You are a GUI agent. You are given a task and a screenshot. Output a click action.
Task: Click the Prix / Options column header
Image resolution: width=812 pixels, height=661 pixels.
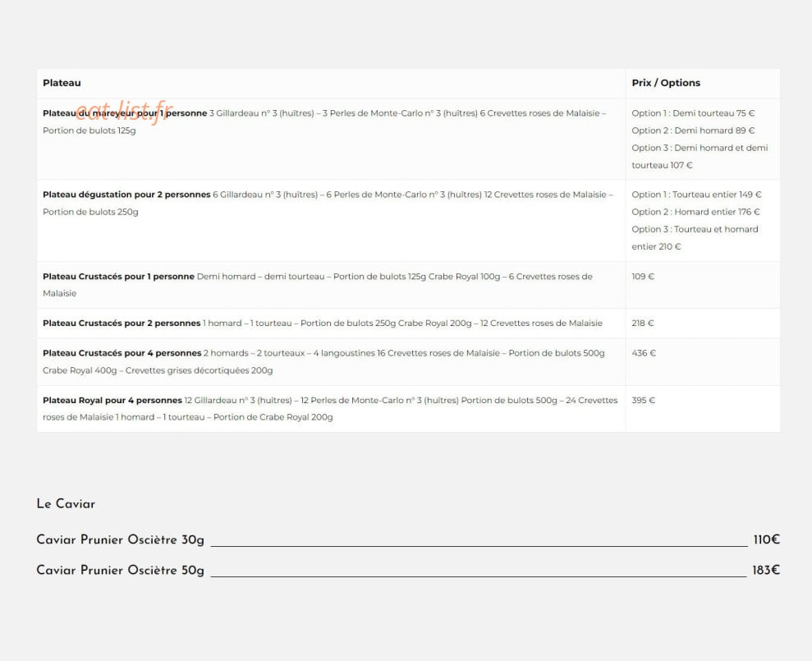click(x=666, y=83)
